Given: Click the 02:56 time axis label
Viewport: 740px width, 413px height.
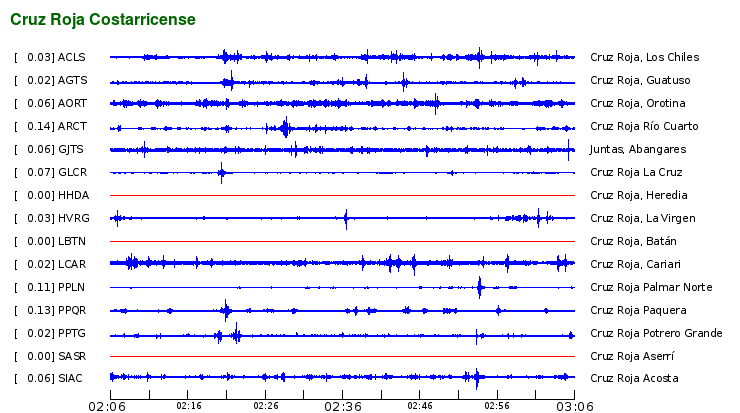Looking at the screenshot, I should [497, 406].
